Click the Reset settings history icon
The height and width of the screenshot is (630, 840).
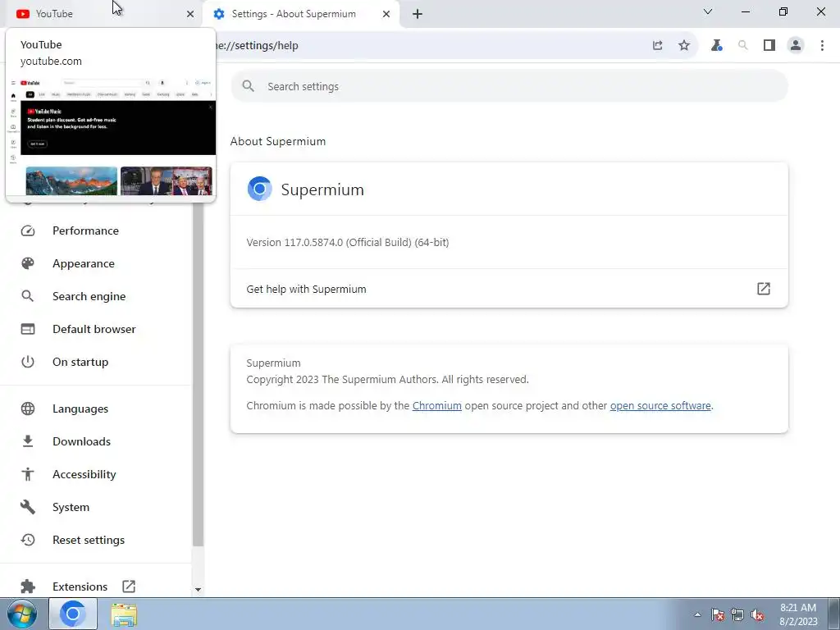click(28, 540)
